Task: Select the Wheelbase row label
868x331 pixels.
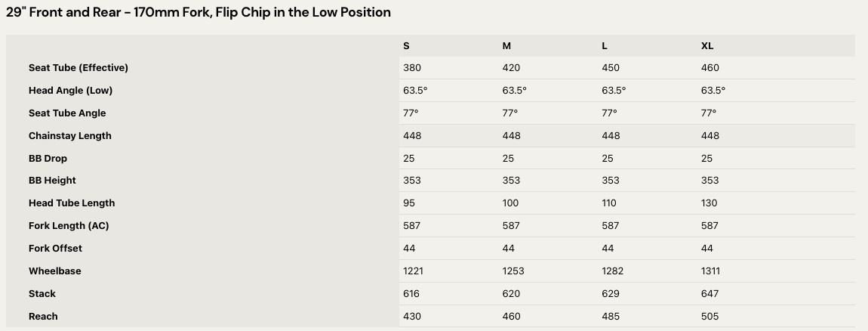Action: point(54,271)
